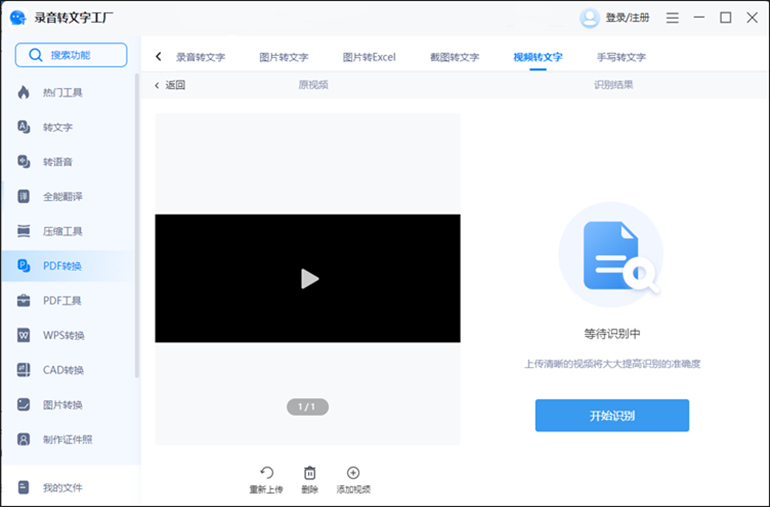This screenshot has width=770, height=507.
Task: Open 我的文件 text label
Action: (62, 487)
